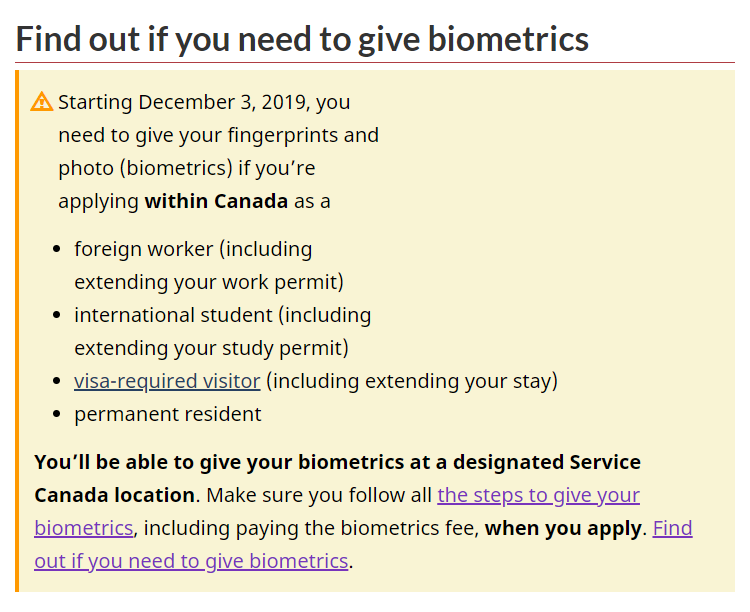
Task: Open the final "Find out if you need" link
Action: 191,561
